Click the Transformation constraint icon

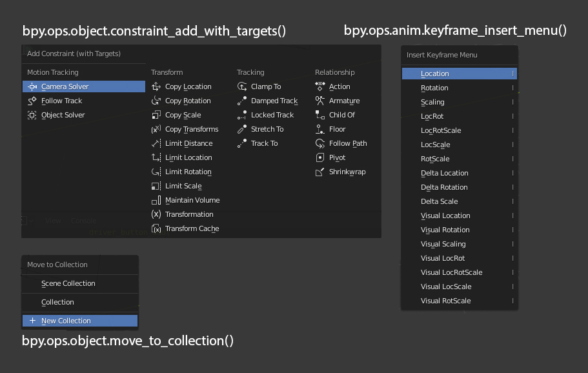coord(156,214)
